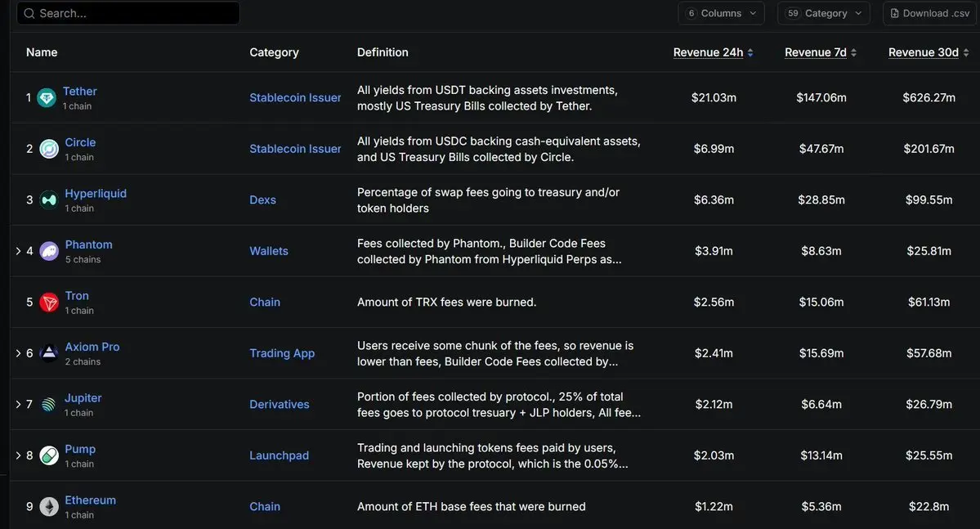The height and width of the screenshot is (529, 980).
Task: Click the Download .csv button
Action: click(930, 13)
